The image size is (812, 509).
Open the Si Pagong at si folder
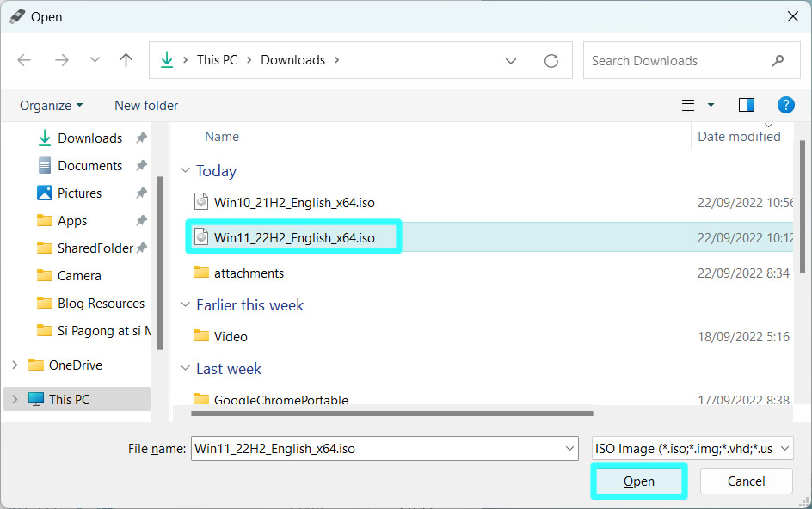pos(103,330)
